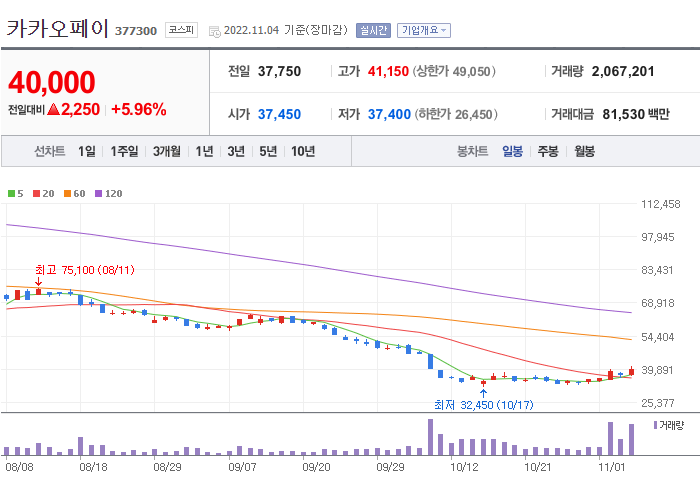Switch to the 1년 line chart
Image resolution: width=700 pixels, height=478 pixels.
(x=204, y=151)
